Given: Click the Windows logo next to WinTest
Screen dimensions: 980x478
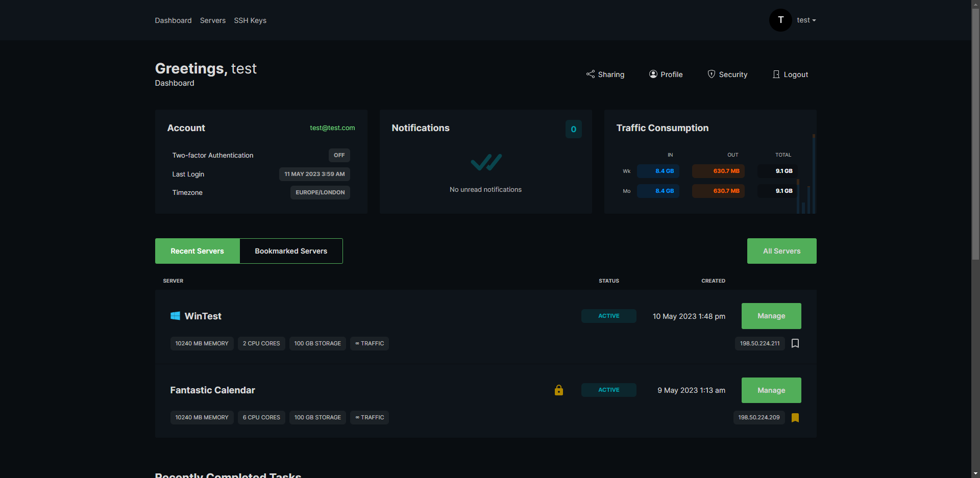Looking at the screenshot, I should tap(176, 316).
